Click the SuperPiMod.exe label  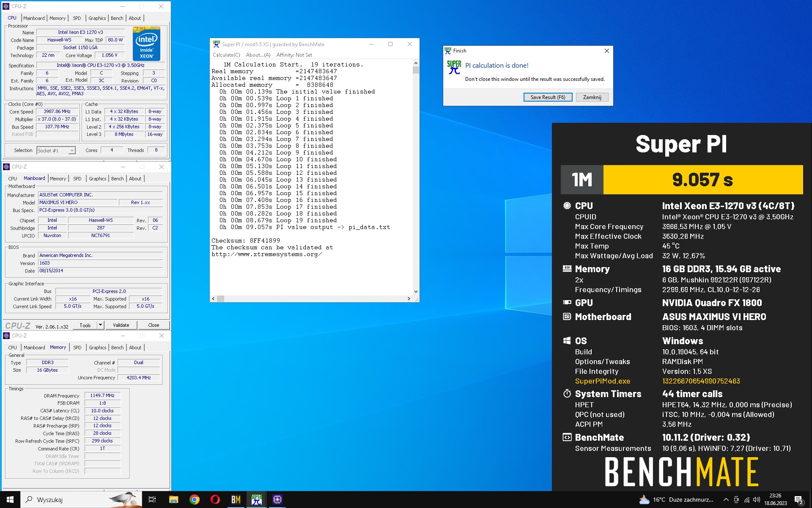tap(602, 381)
